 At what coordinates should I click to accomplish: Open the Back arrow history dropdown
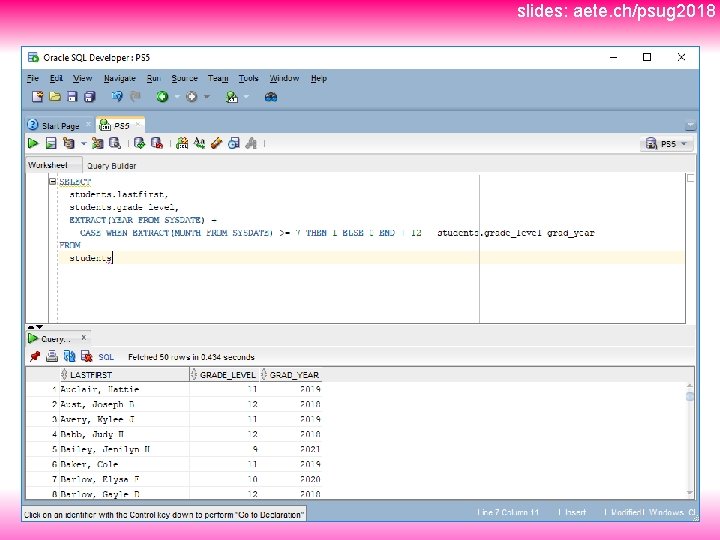177,97
